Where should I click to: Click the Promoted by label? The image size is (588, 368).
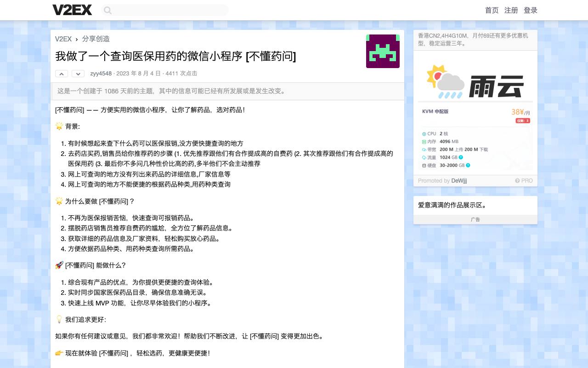coord(434,181)
